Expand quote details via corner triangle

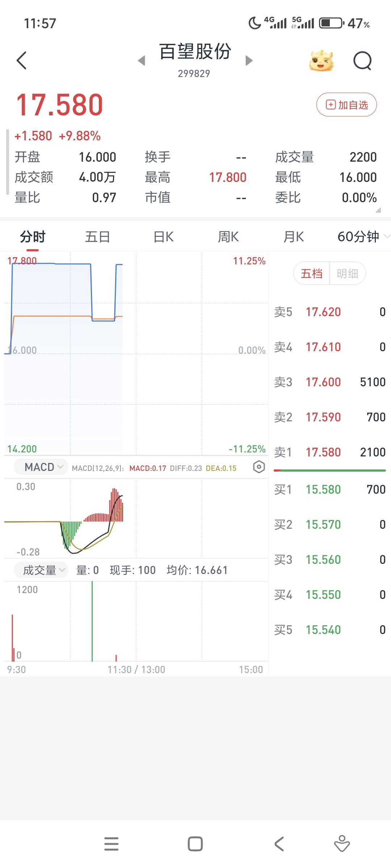coord(378,210)
